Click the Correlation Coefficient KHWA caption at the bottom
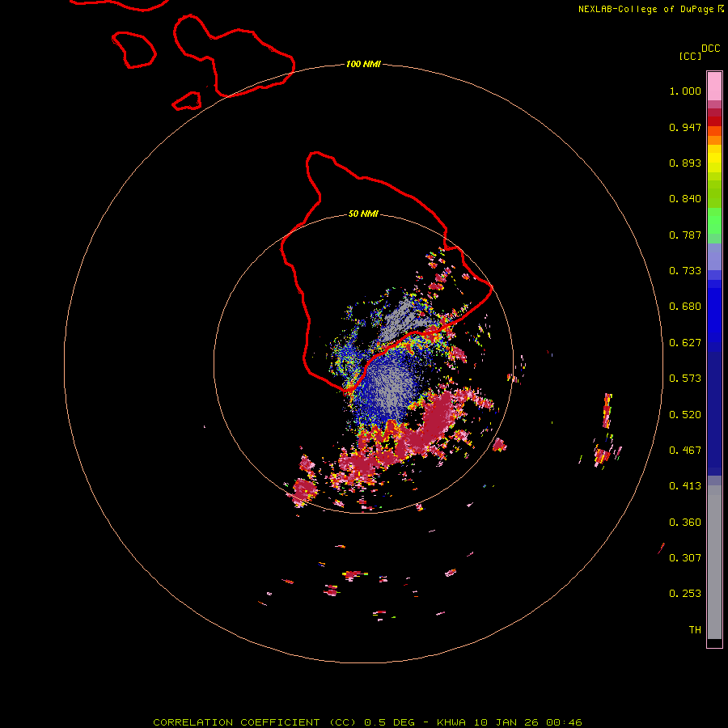The width and height of the screenshot is (728, 728). (367, 722)
